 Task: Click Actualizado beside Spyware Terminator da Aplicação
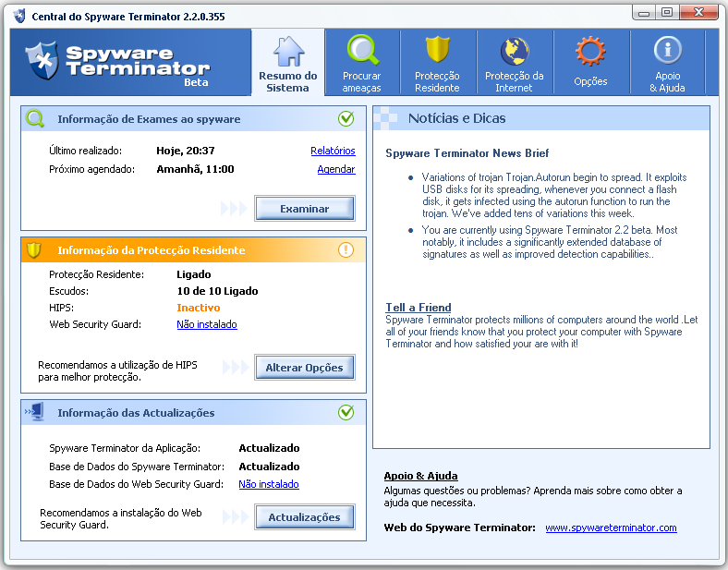point(269,448)
